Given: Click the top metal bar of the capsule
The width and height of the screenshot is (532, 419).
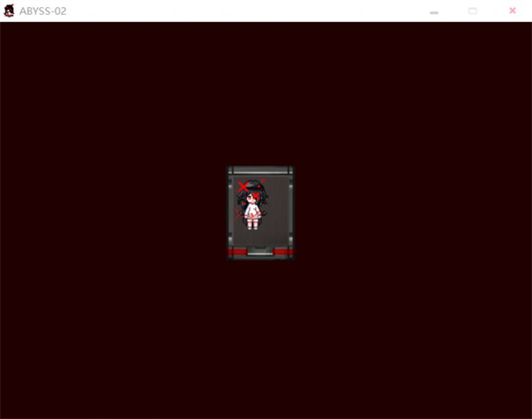Looking at the screenshot, I should click(x=259, y=170).
